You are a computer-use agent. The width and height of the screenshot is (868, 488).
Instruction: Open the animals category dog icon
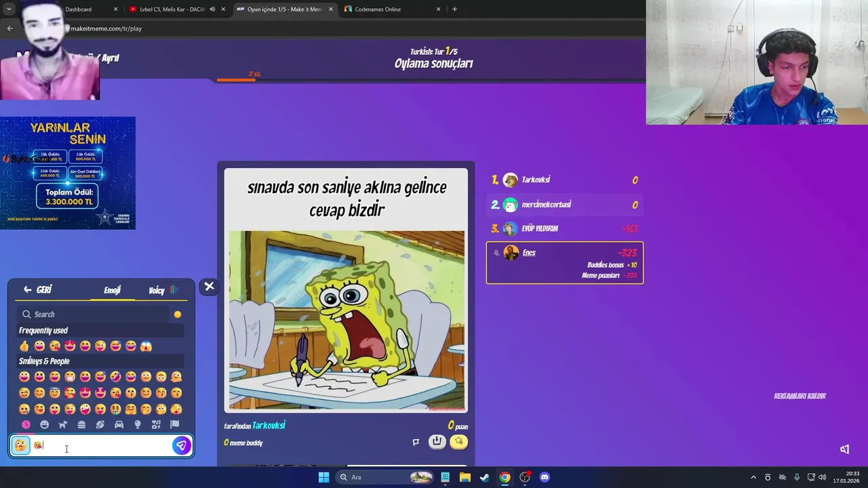(x=63, y=425)
